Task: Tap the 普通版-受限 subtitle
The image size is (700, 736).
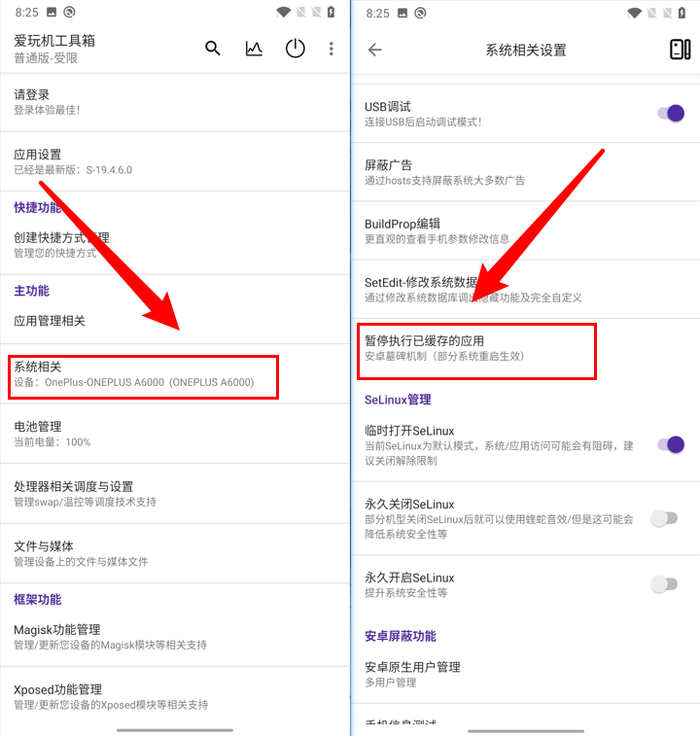Action: coord(46,58)
